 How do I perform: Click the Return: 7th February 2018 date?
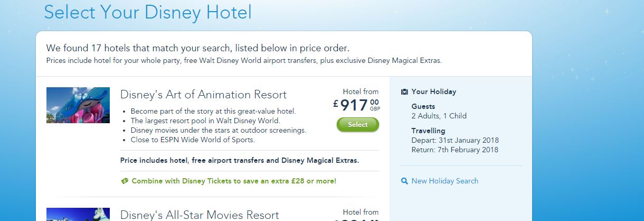(x=454, y=150)
